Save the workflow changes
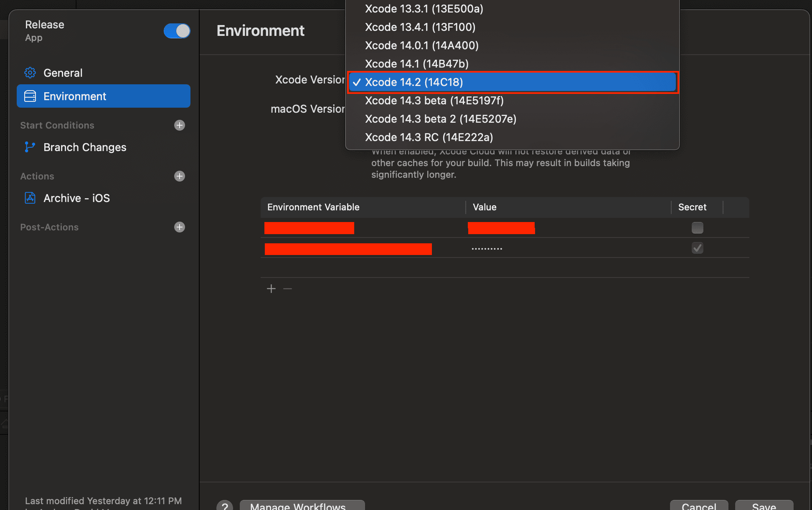This screenshot has width=812, height=510. click(x=764, y=506)
